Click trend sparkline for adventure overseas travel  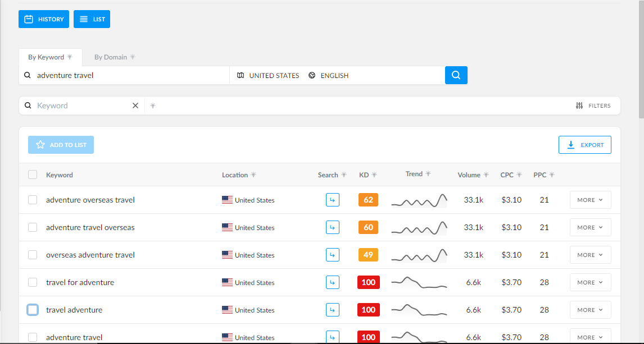click(419, 200)
